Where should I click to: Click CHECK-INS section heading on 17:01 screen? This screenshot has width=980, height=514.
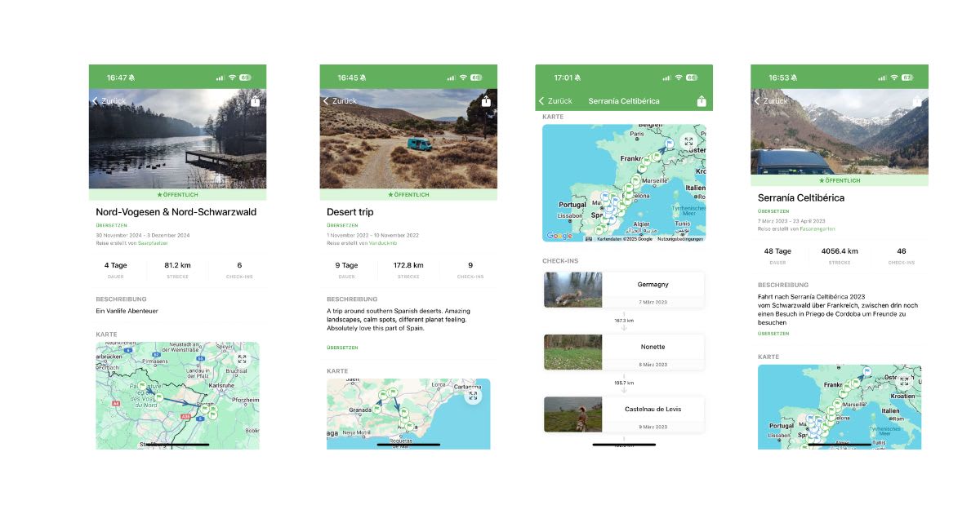click(560, 261)
